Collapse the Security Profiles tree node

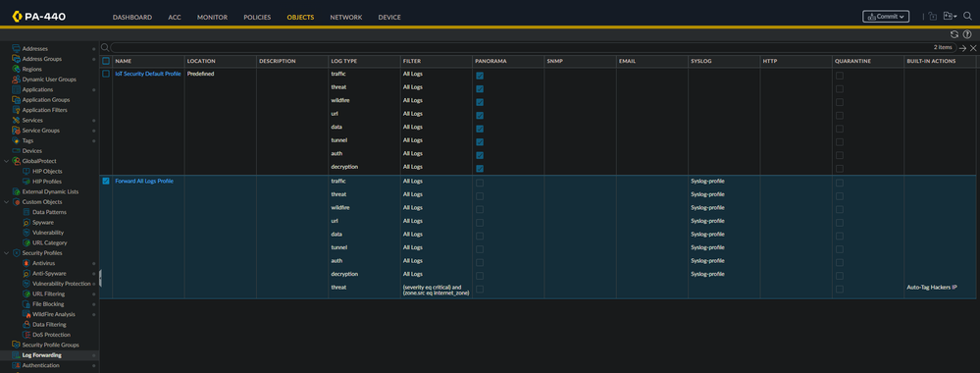6,253
